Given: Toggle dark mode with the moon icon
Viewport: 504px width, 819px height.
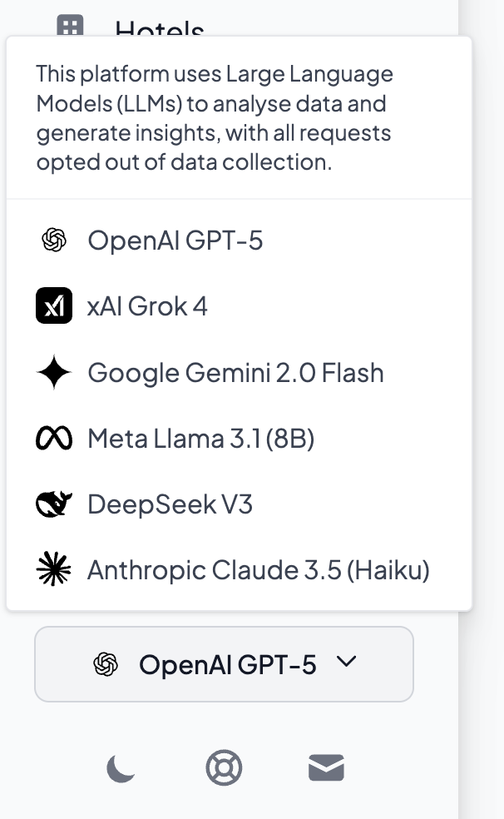Looking at the screenshot, I should 121,767.
